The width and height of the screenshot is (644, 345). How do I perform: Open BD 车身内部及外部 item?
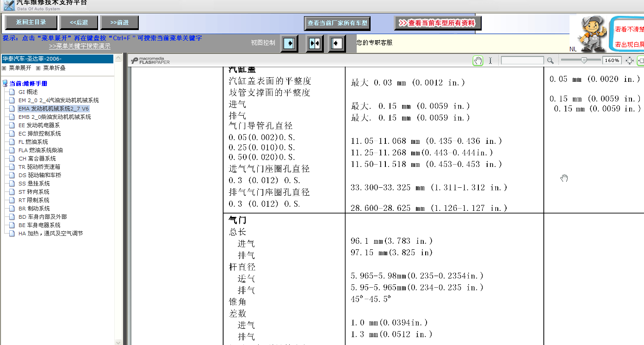[43, 217]
